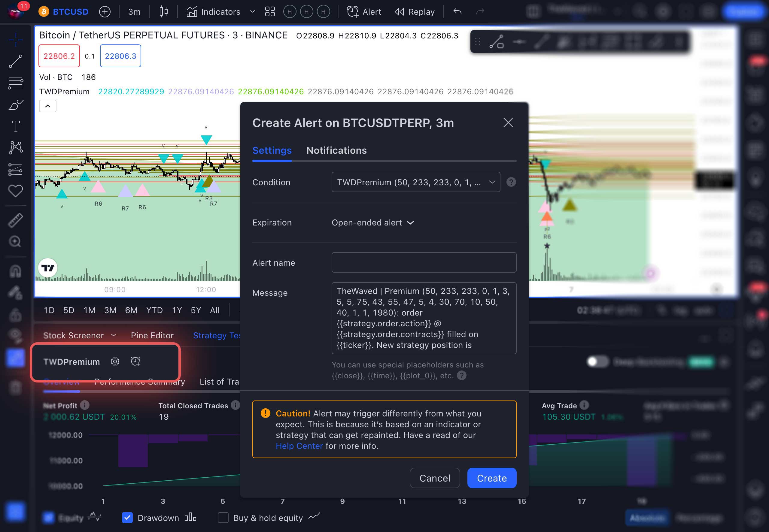Image resolution: width=769 pixels, height=532 pixels.
Task: Switch to the Notifications tab
Action: [x=336, y=150]
